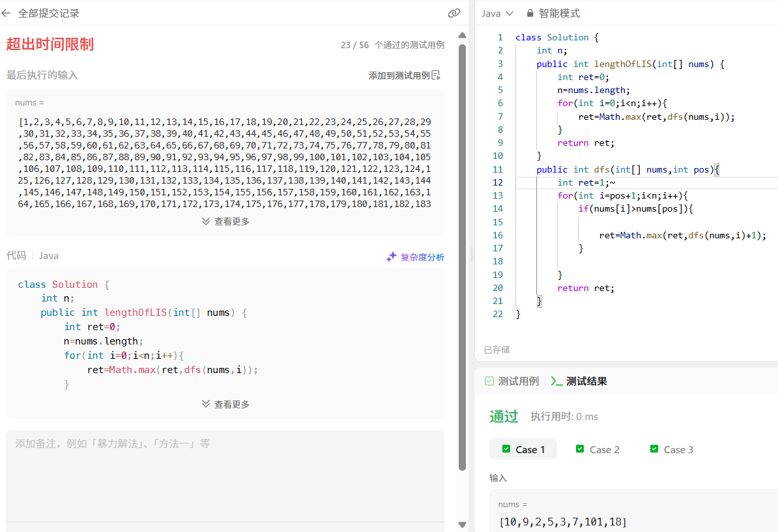
Task: Click line number 22 in the editor
Action: (498, 314)
